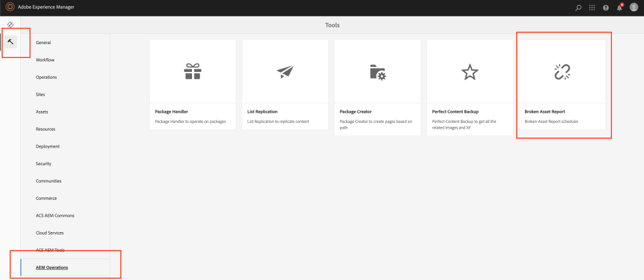Screen dimensions: 644x280
Task: Select Workflow in the Tools sidebar
Action: click(x=45, y=60)
